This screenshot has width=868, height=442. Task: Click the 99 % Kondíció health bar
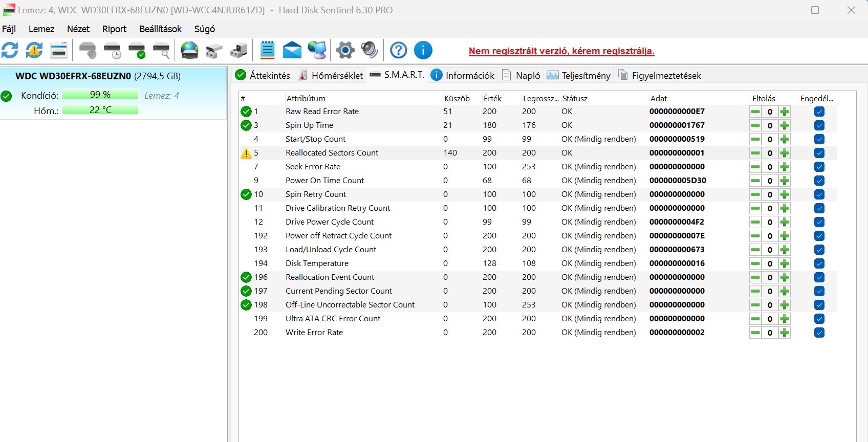click(x=100, y=95)
